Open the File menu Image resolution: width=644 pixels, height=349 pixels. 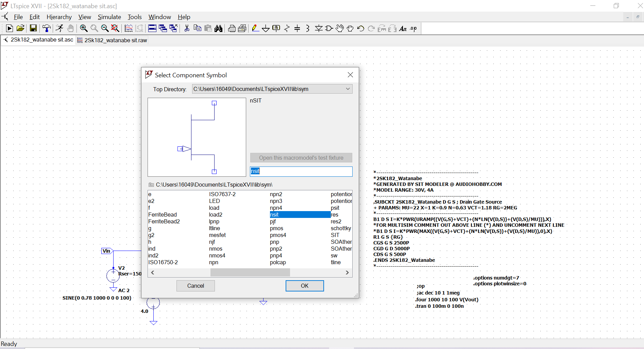click(x=18, y=17)
